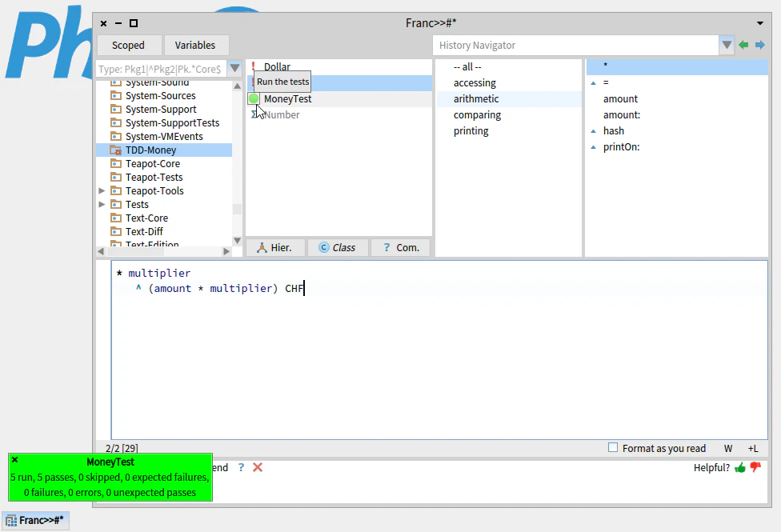This screenshot has height=532, width=781.
Task: Toggle the +L option in the status bar
Action: (753, 448)
